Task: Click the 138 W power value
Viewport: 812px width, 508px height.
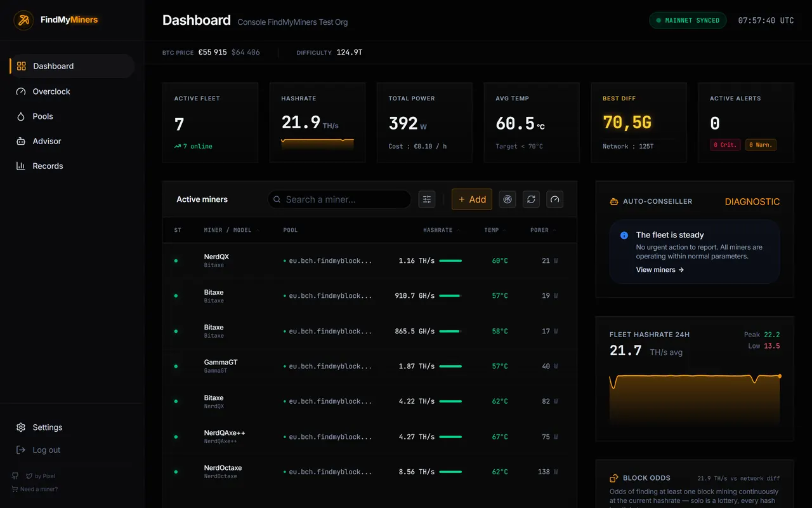Action: click(x=547, y=472)
